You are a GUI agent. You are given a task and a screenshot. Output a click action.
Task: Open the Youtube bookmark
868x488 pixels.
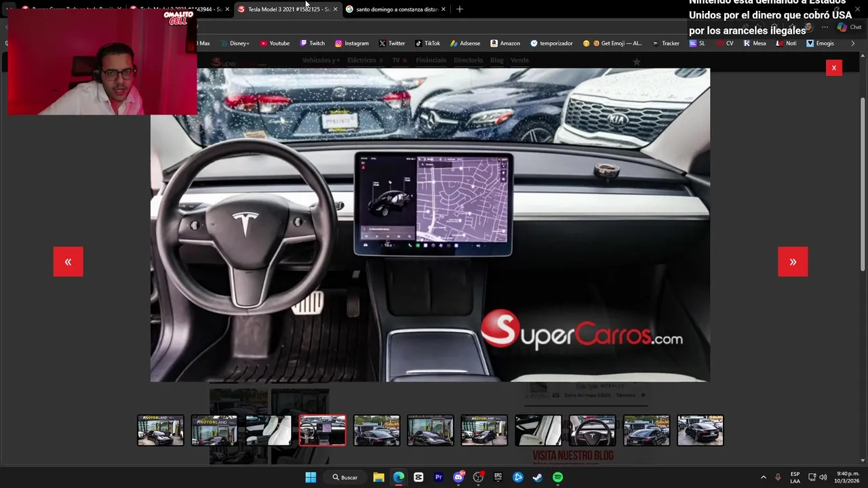pyautogui.click(x=275, y=43)
